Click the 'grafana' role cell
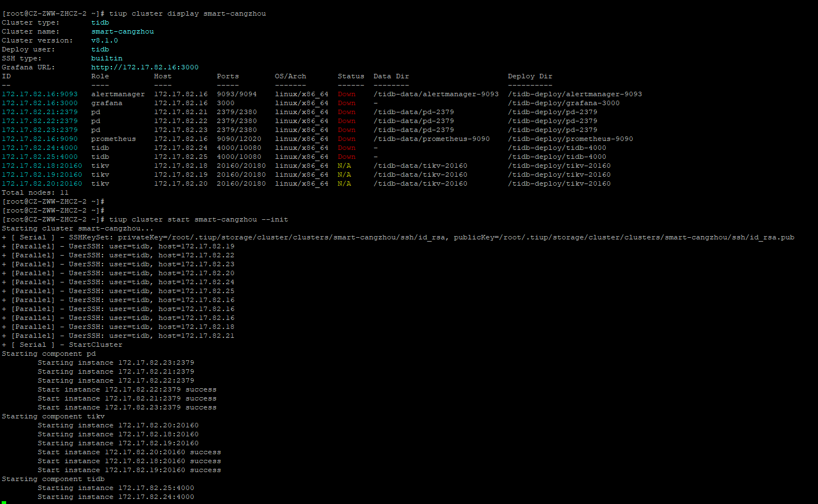Screen dimensions: 818x504 pos(107,103)
